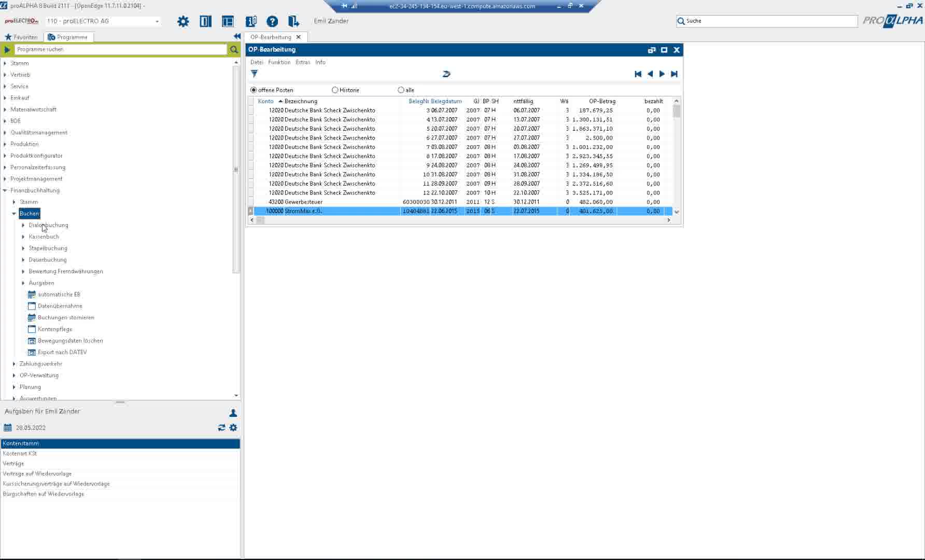Viewport: 925px width, 560px height.
Task: Collapse Finanzbuchhaltung tree node
Action: (x=5, y=190)
